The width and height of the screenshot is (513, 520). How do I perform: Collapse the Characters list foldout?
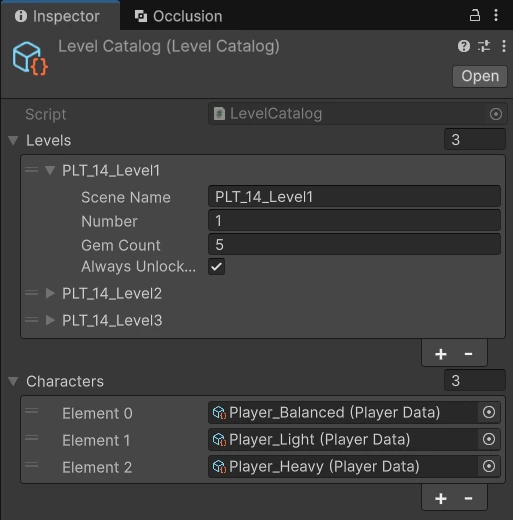click(x=13, y=381)
